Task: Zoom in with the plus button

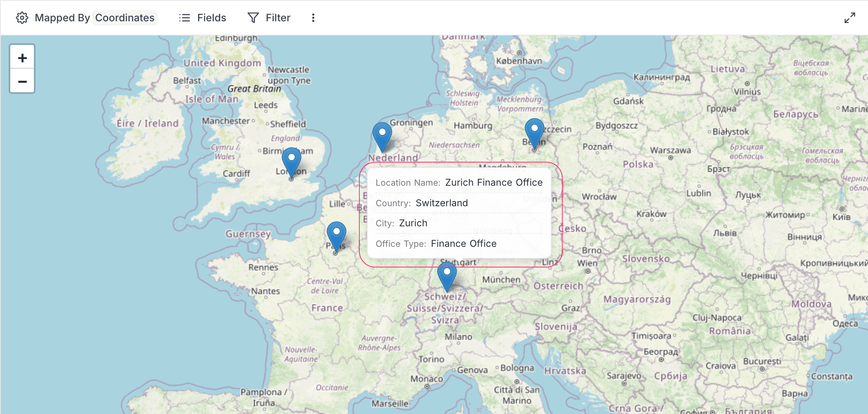Action: [22, 58]
